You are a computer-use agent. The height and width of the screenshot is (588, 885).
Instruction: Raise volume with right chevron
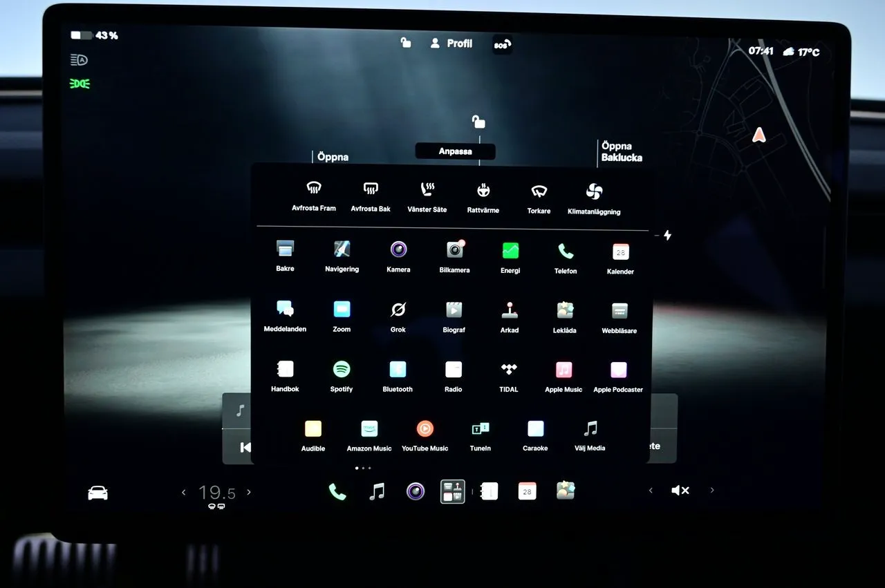(712, 491)
